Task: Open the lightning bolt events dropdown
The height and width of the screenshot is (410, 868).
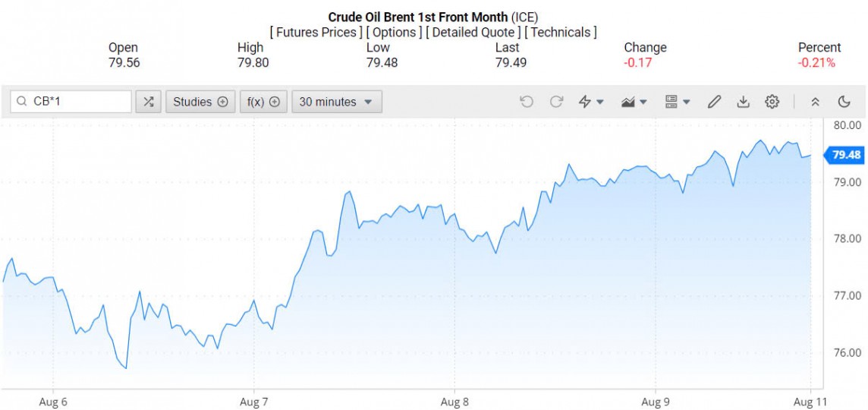Action: (591, 102)
